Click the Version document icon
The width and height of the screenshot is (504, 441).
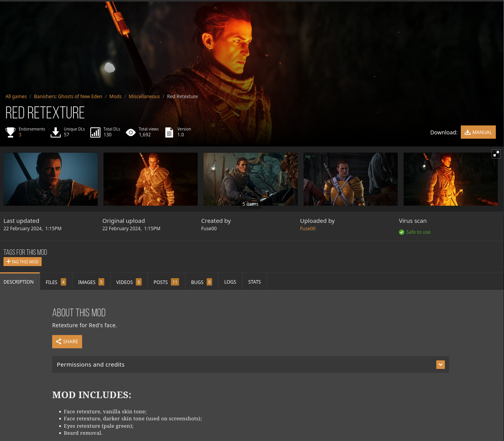[169, 132]
